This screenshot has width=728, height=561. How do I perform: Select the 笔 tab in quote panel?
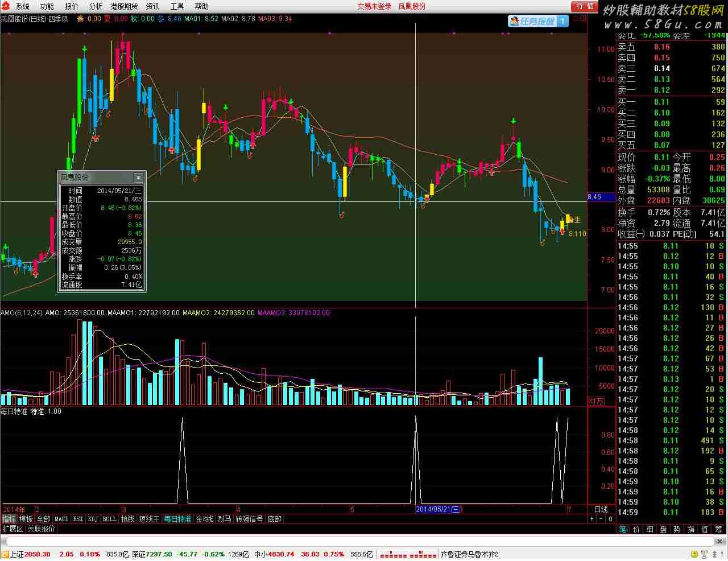(x=623, y=529)
